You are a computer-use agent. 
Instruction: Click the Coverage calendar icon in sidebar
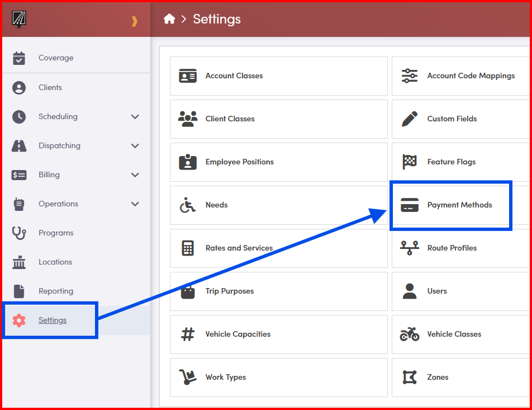click(19, 58)
